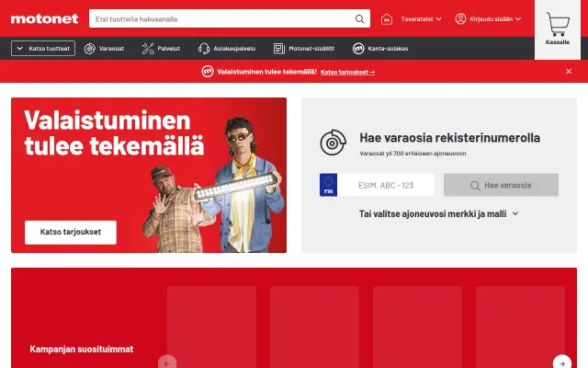Click the Palvelut tools icon
Viewport: 588px width, 368px height.
click(x=148, y=49)
